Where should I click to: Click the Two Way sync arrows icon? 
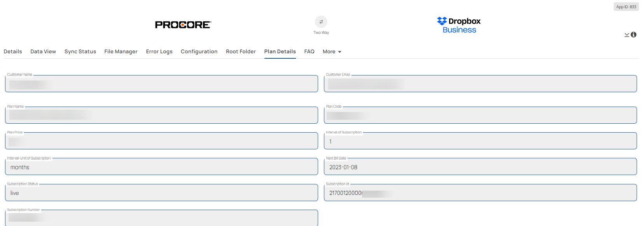[x=321, y=22]
